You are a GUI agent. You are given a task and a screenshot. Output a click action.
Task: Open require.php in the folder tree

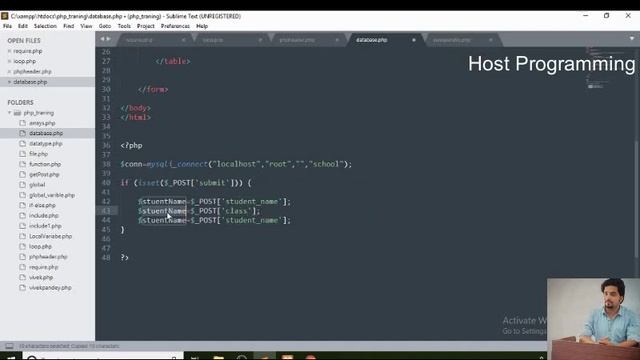pyautogui.click(x=43, y=267)
